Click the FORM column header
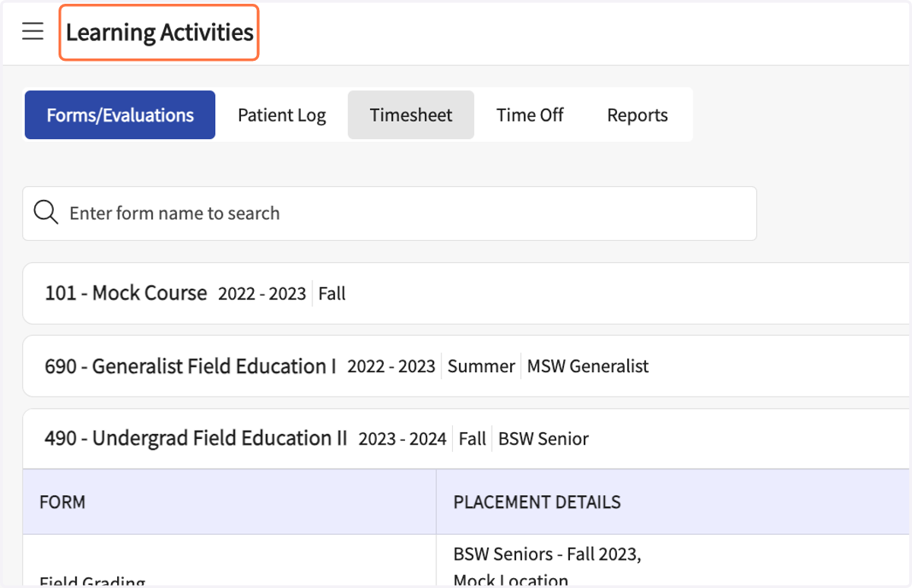Screen dimensions: 912x588 [230, 502]
